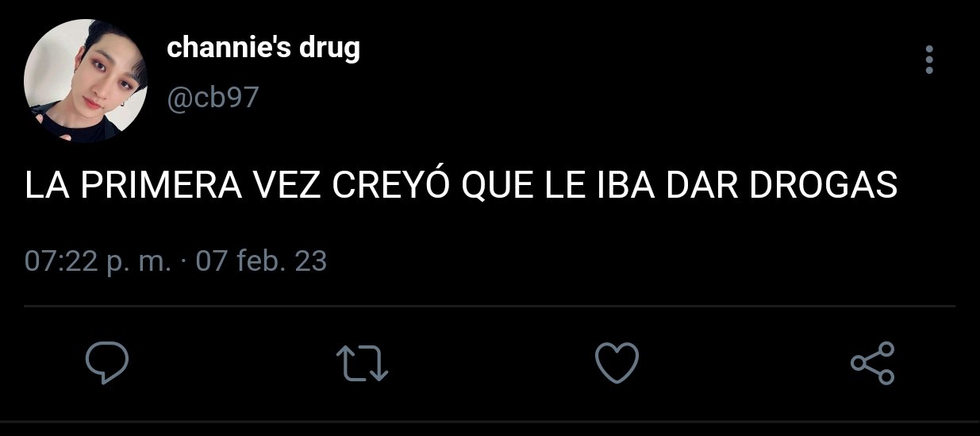Open the three-dot more options menu

pyautogui.click(x=929, y=60)
